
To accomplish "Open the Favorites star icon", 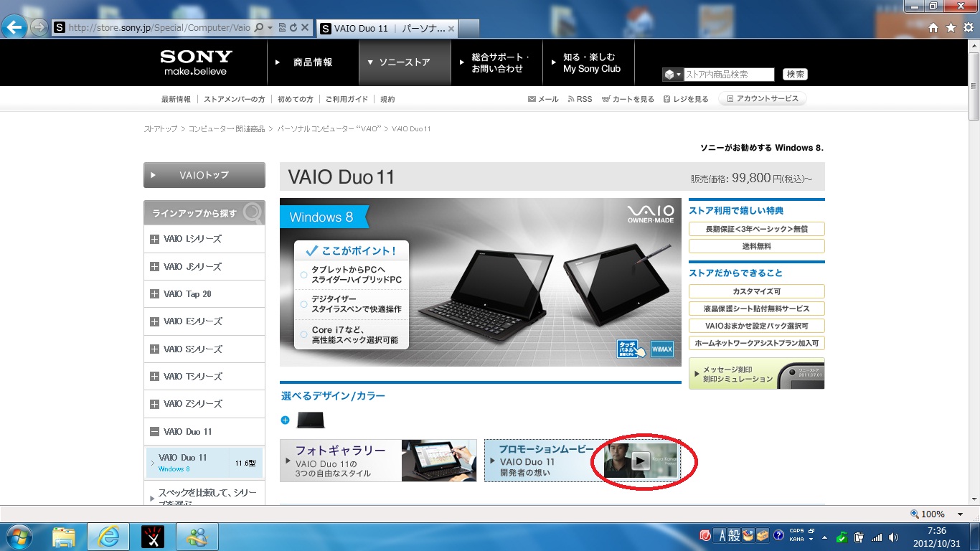I will coord(951,28).
